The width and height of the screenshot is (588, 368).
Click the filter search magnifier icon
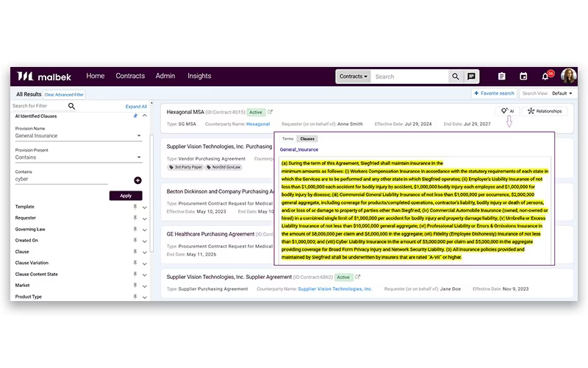coord(71,106)
